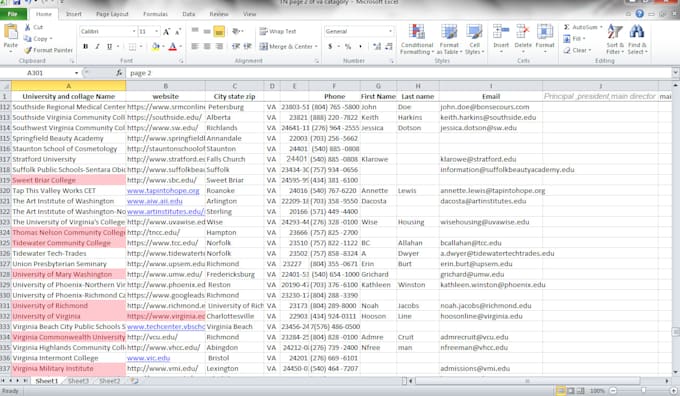Viewport: 680px width, 396px height.
Task: Toggle Bold formatting
Action: [85, 46]
